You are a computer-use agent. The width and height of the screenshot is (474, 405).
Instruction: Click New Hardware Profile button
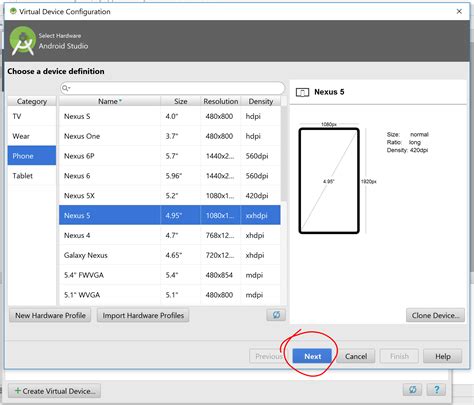click(x=50, y=315)
